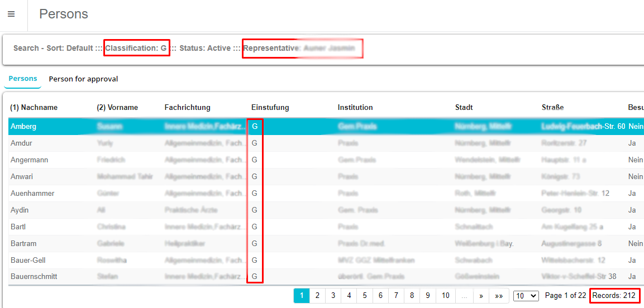Go to next page arrow

pos(481,296)
